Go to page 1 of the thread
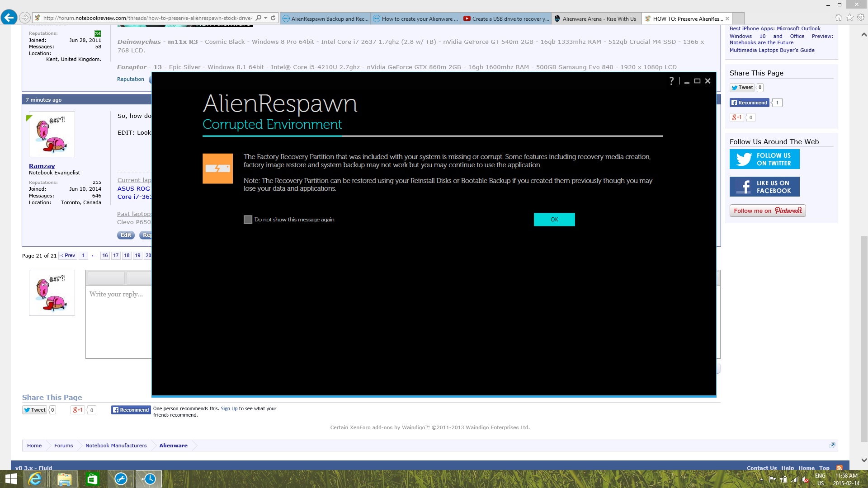This screenshot has height=488, width=868. (83, 256)
